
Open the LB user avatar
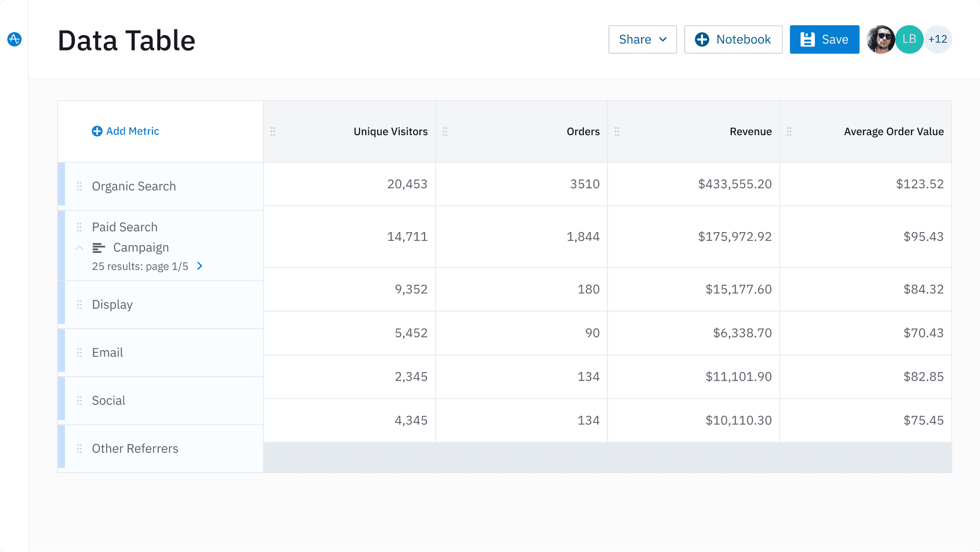point(909,39)
